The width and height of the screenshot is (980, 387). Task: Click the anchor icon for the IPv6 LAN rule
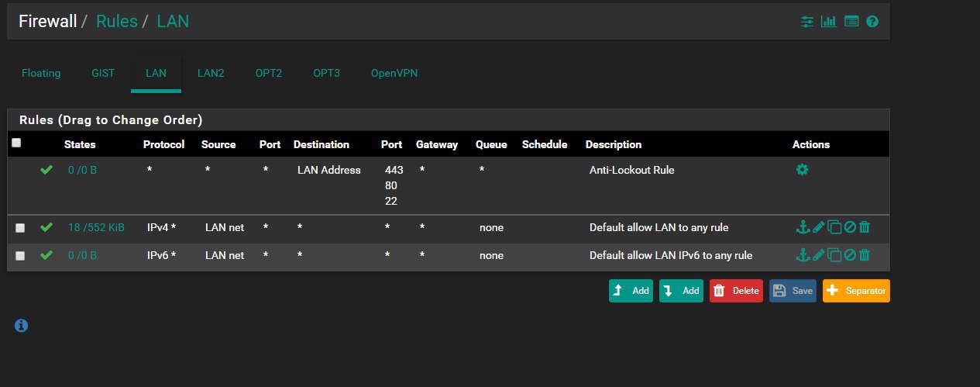click(x=803, y=254)
